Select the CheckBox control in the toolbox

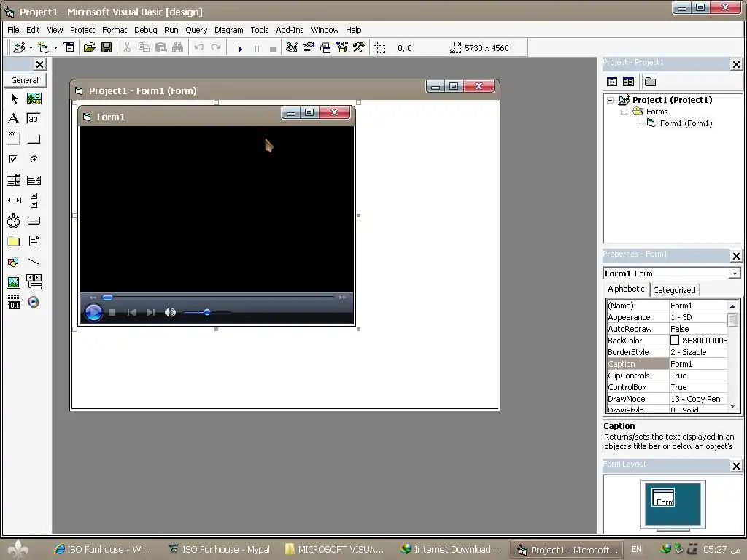click(14, 159)
